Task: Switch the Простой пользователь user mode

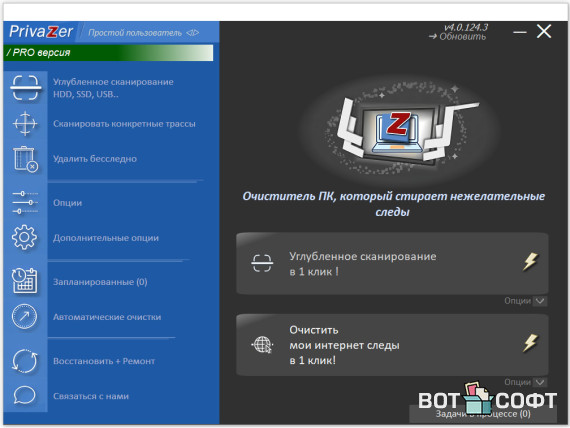Action: click(x=144, y=33)
